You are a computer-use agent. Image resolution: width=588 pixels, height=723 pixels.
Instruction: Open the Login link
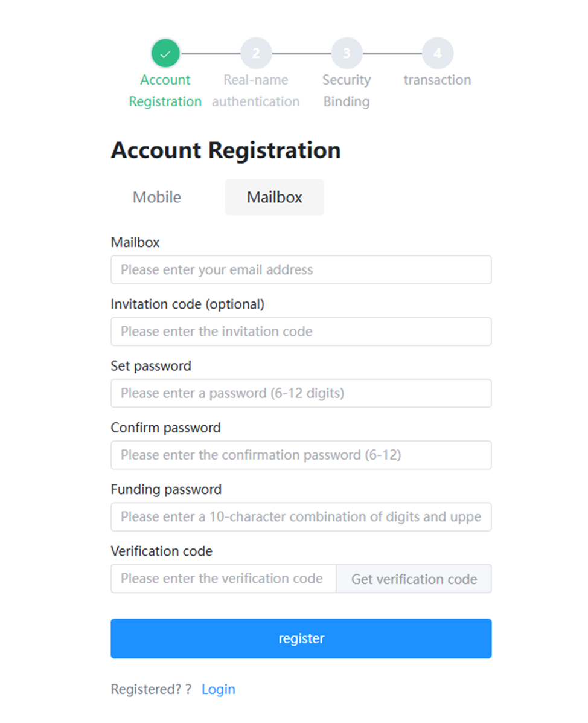pyautogui.click(x=219, y=689)
